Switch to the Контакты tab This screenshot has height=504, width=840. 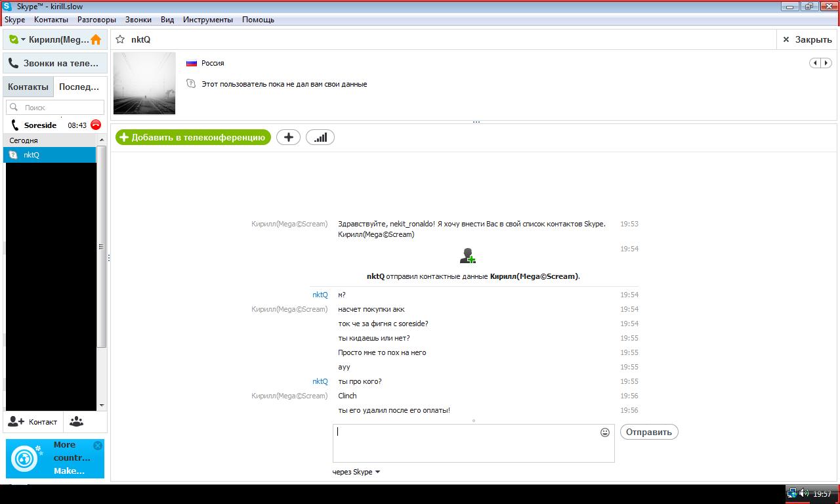point(28,87)
